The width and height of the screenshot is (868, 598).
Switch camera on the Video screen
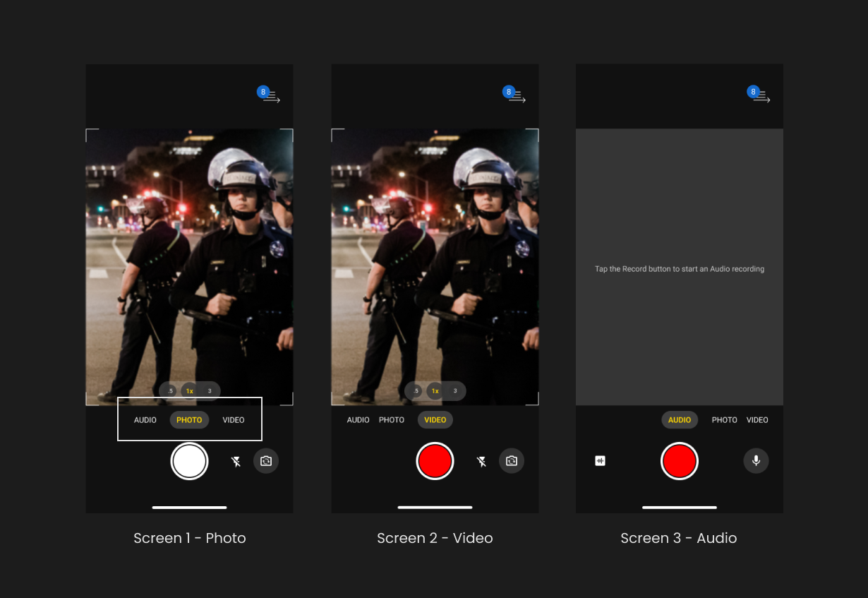[512, 461]
